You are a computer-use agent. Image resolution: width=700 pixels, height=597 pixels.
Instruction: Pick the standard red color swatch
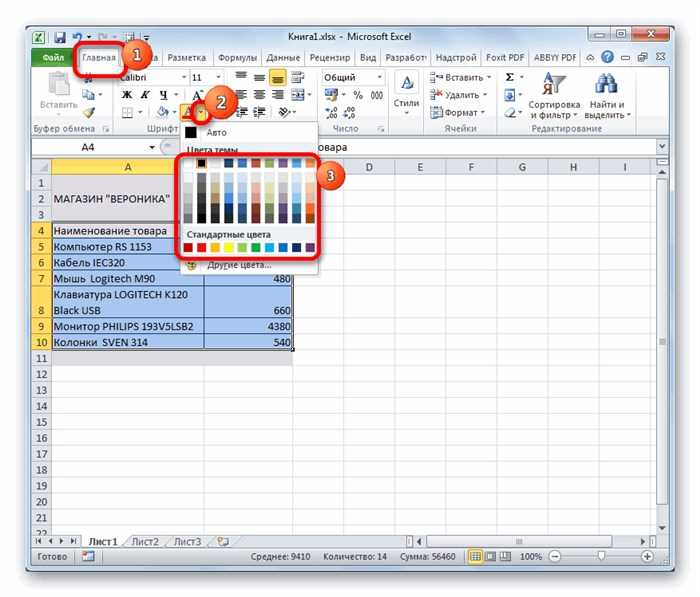[202, 247]
